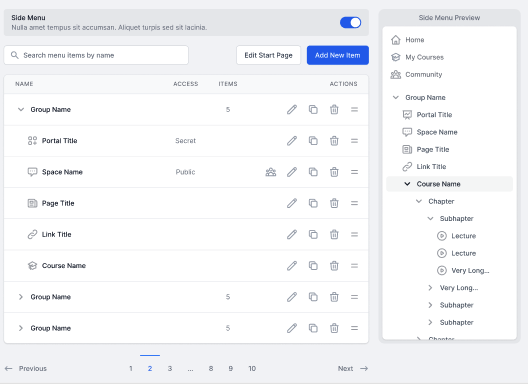The image size is (528, 384).
Task: Delete the Link Title row
Action: [x=334, y=234]
